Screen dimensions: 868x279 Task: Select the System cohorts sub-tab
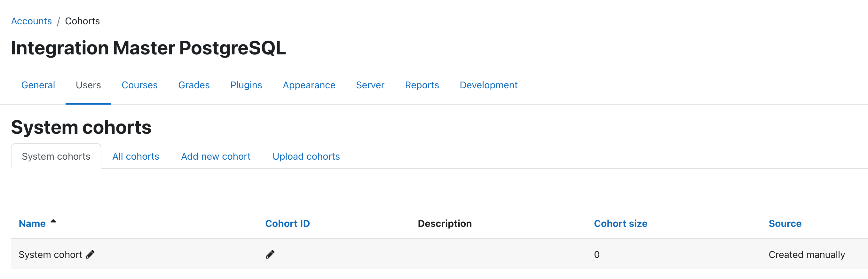click(x=56, y=156)
